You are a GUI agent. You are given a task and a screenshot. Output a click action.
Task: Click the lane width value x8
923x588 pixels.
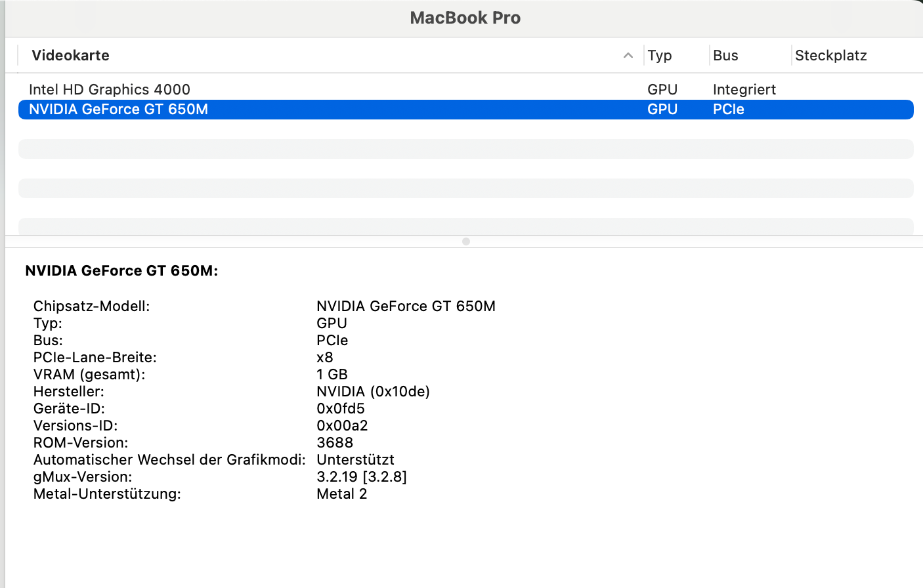[x=325, y=357]
